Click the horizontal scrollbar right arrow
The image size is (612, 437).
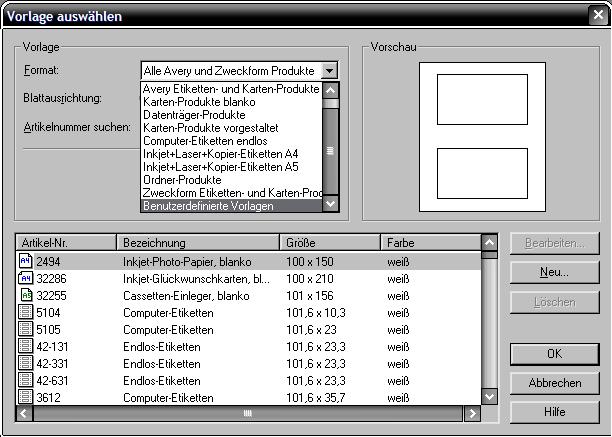point(472,413)
